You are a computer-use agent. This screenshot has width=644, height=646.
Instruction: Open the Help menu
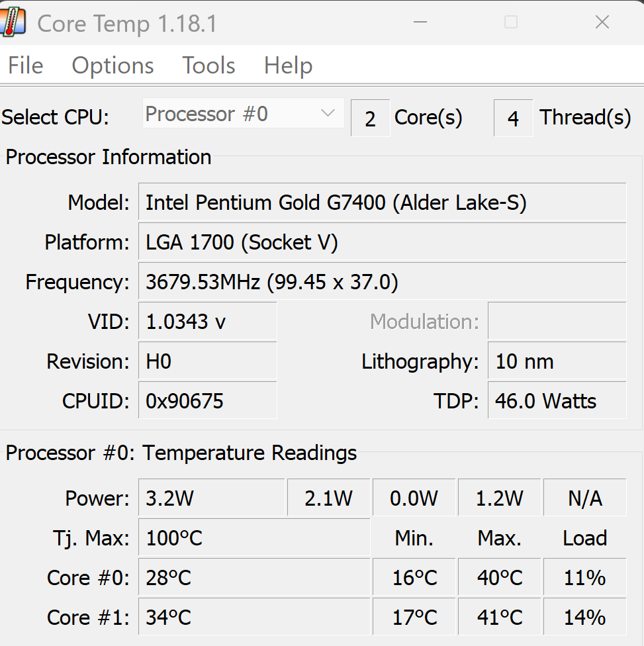pos(288,66)
